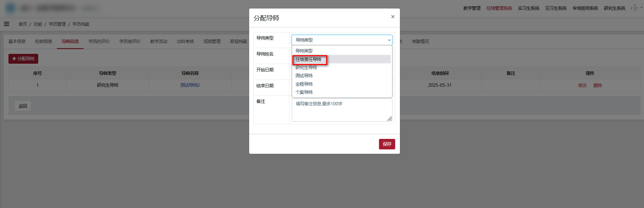
Task: Click the 导师名称 column header
Action: (190, 73)
